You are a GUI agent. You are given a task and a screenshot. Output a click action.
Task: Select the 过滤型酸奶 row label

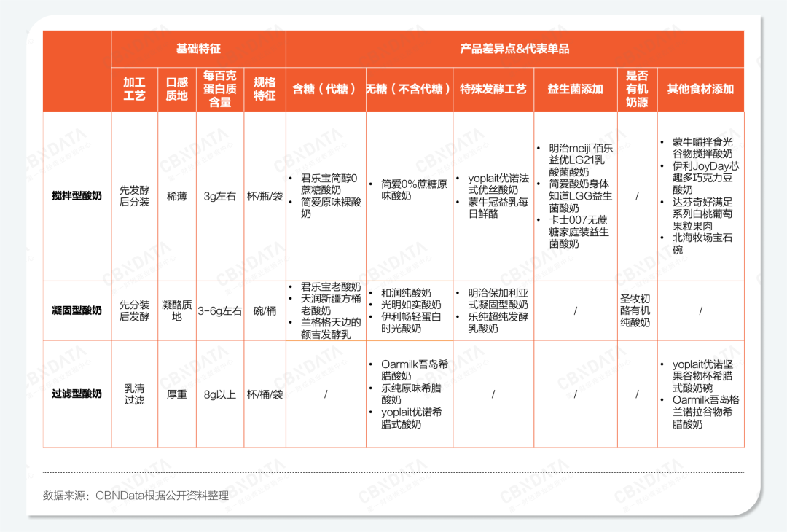pyautogui.click(x=77, y=394)
